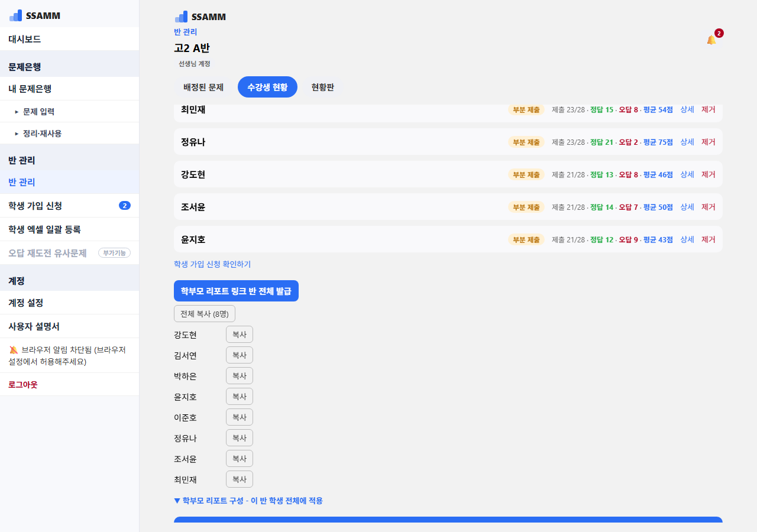Open 사용자 설명서 link
Image resolution: width=757 pixels, height=532 pixels.
tap(69, 326)
